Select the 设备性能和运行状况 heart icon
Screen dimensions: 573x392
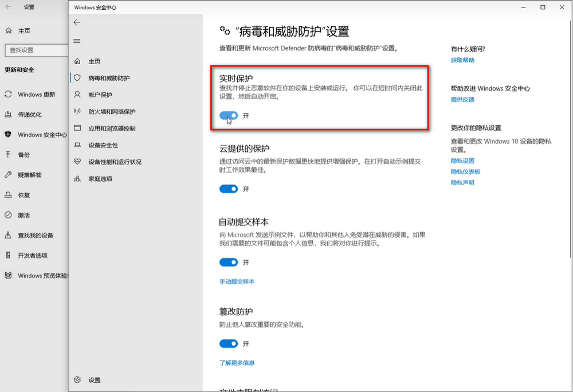pos(77,162)
